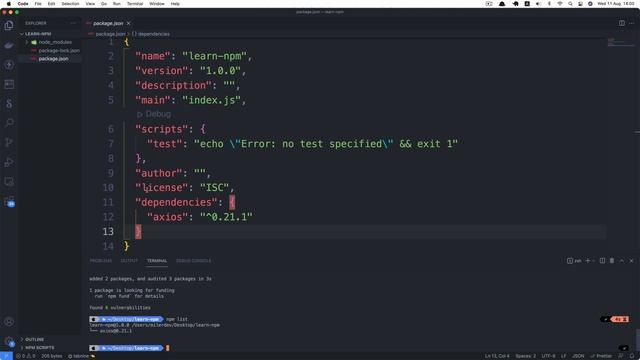
Task: Click the Prettier status bar item
Action: (601, 356)
